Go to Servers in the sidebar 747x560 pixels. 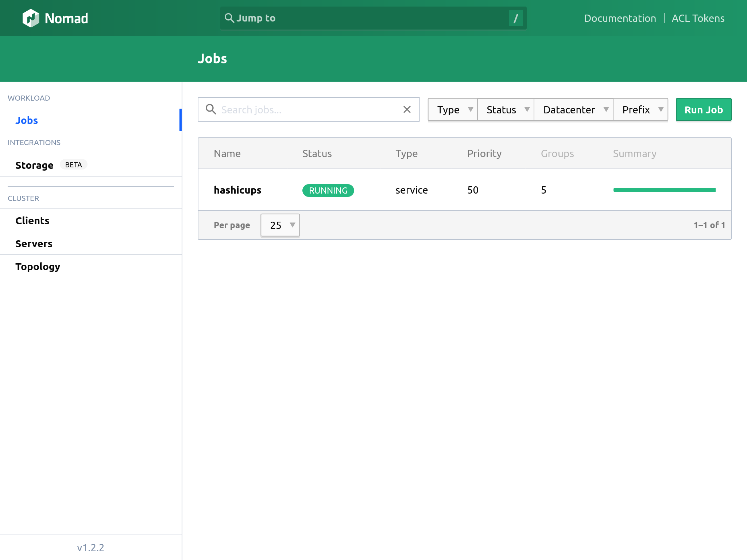34,244
